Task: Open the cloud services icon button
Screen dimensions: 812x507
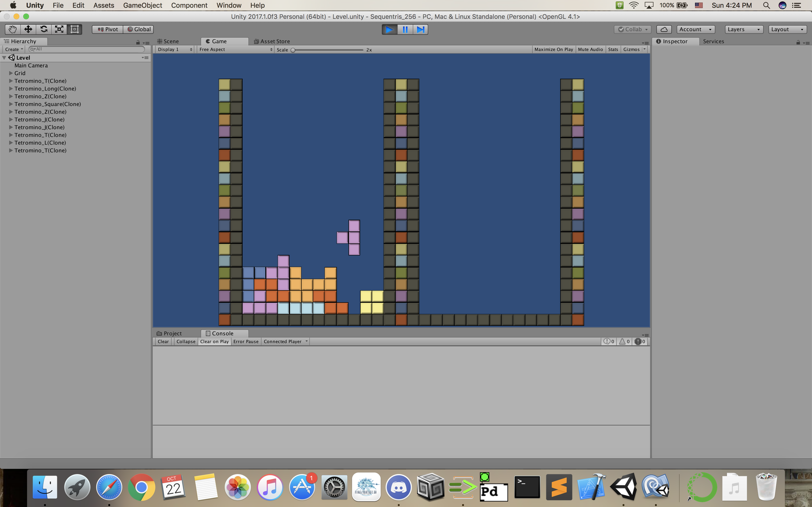Action: point(664,29)
